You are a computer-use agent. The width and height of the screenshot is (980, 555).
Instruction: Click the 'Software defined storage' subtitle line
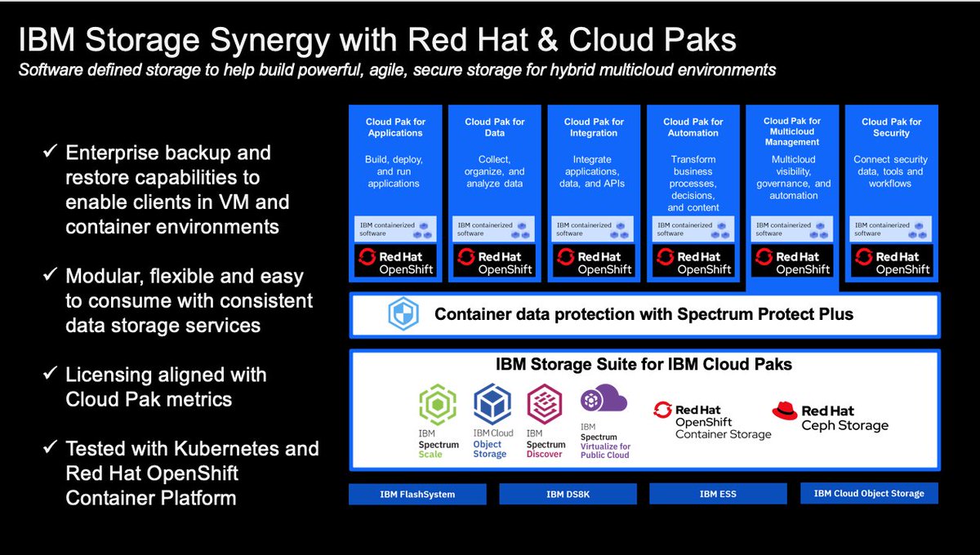pos(397,70)
